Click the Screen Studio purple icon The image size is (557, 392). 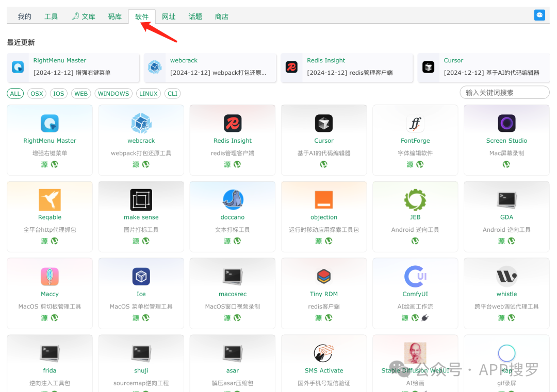506,124
